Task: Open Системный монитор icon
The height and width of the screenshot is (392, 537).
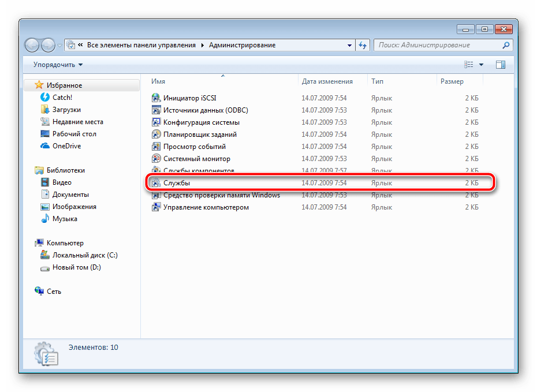Action: (156, 159)
